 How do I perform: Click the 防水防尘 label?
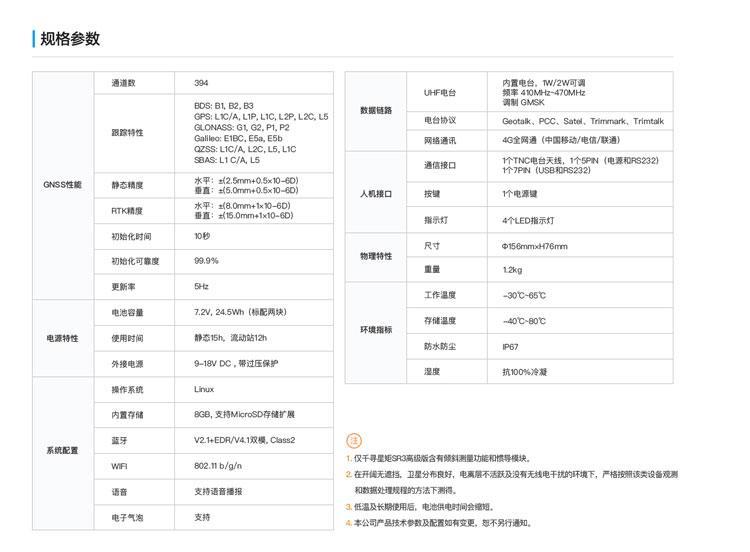tap(440, 346)
